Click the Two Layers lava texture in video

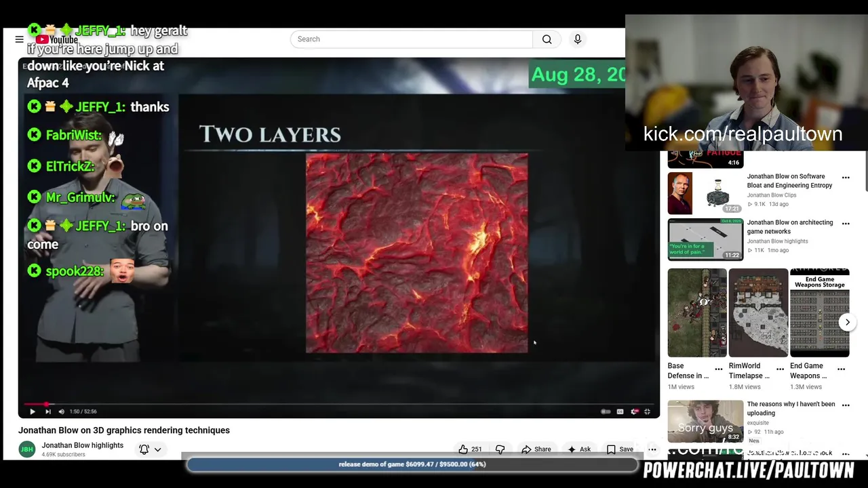416,253
